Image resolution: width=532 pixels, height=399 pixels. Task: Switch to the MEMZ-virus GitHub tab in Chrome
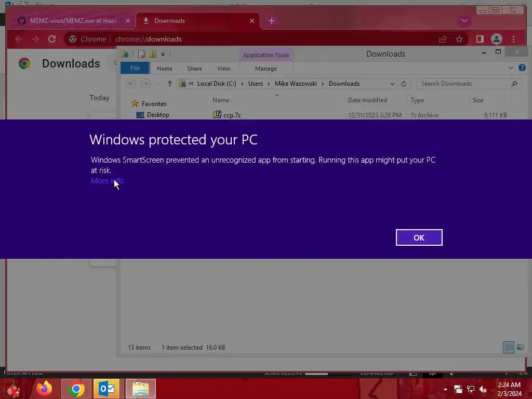pos(73,21)
